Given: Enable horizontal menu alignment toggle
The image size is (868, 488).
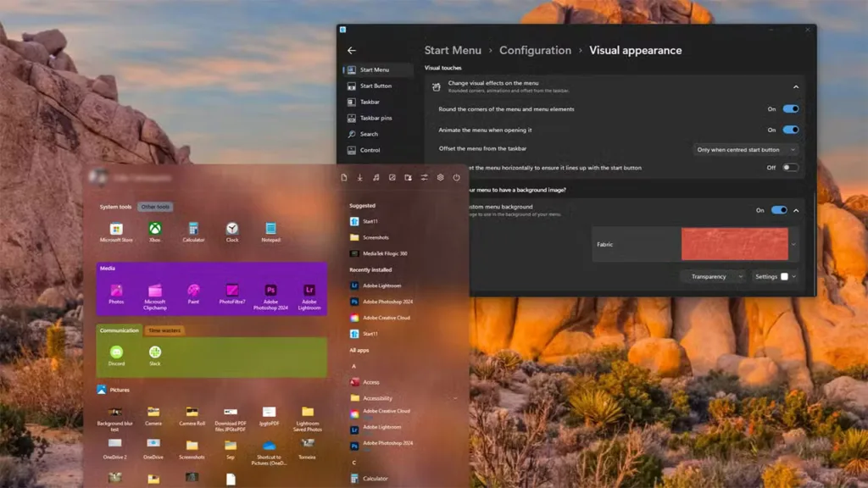Looking at the screenshot, I should [791, 168].
